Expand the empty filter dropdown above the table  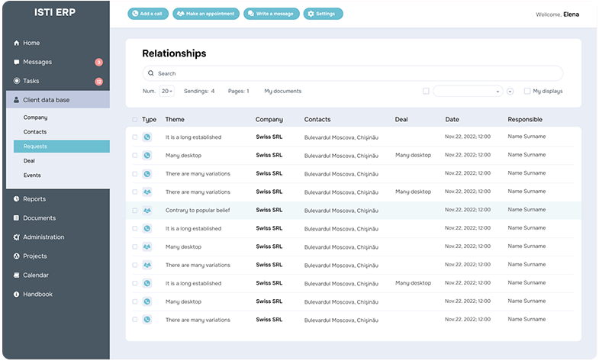click(x=467, y=91)
